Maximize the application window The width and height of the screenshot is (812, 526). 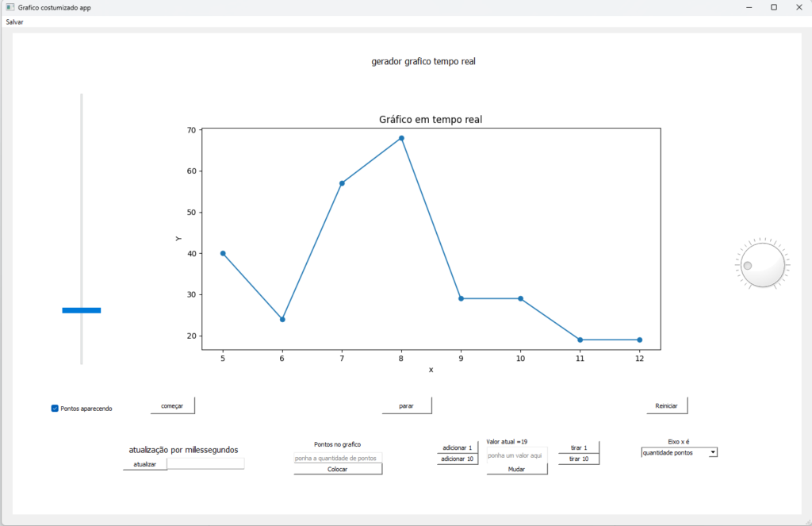(x=773, y=7)
